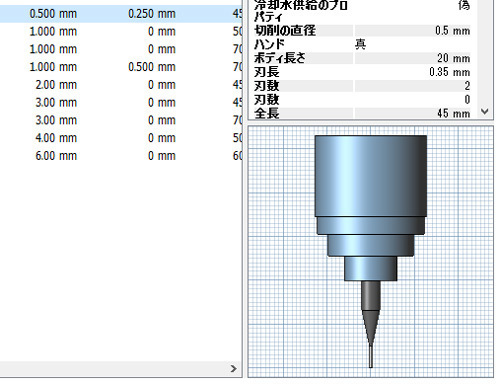The image size is (500, 384).
Task: Click the 冷却水供給 property value 偽
Action: [x=464, y=5]
